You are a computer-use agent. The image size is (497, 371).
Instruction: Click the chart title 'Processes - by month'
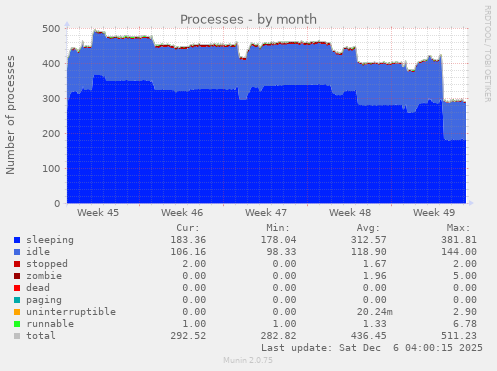[x=248, y=19]
